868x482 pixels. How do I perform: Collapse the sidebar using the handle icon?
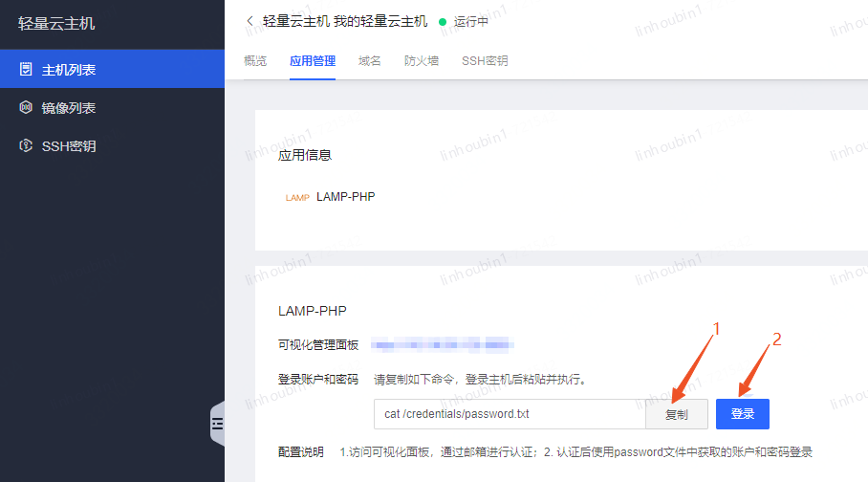(218, 425)
